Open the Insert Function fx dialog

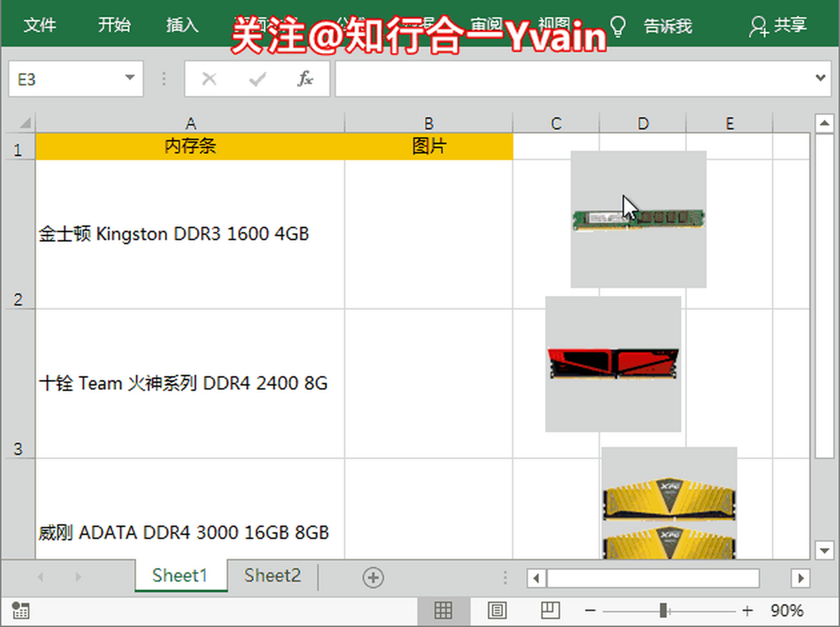tap(305, 78)
